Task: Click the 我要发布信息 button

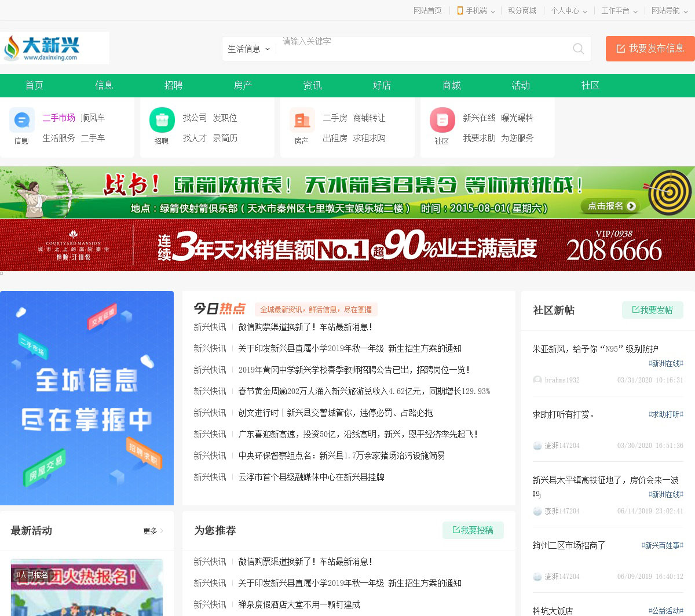Action: [x=650, y=49]
